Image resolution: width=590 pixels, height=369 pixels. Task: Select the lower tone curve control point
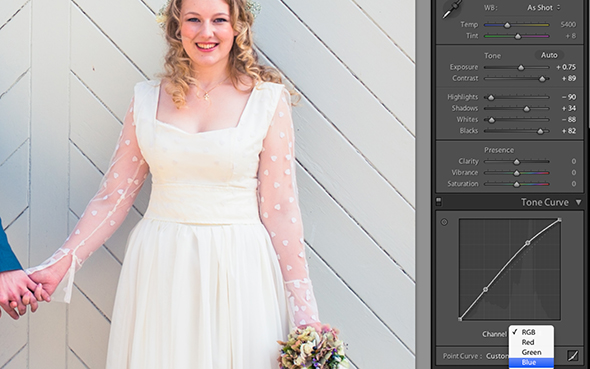pos(485,289)
